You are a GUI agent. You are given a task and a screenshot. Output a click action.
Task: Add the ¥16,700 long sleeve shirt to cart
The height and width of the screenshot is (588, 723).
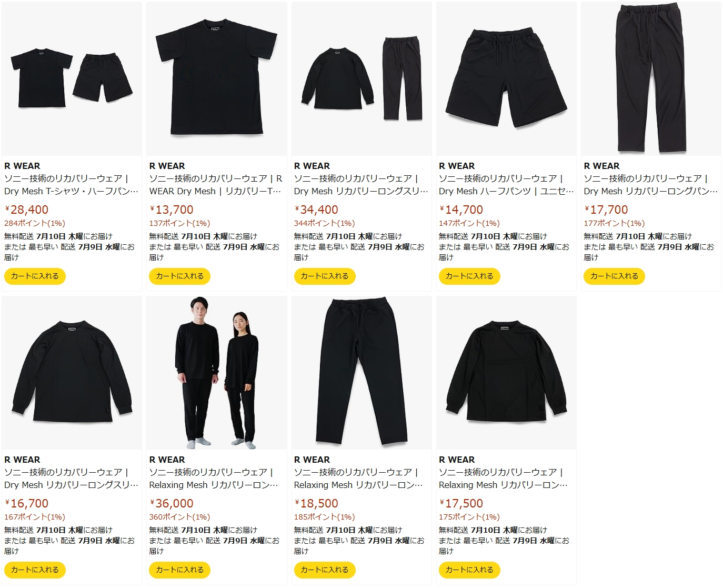click(35, 570)
